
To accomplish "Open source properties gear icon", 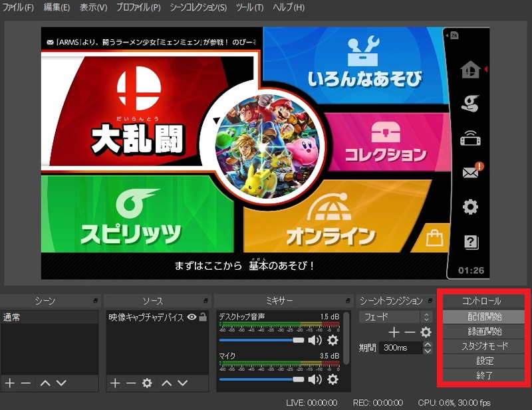I will (147, 383).
